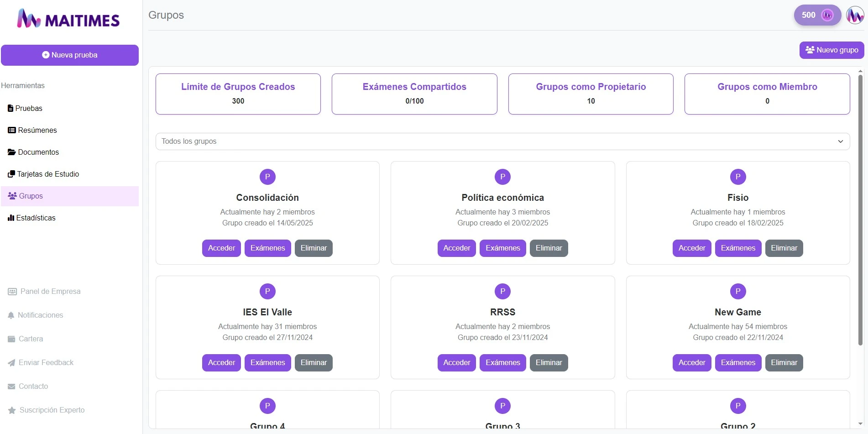This screenshot has height=434, width=868.
Task: Click the 500 credits badge
Action: [817, 15]
